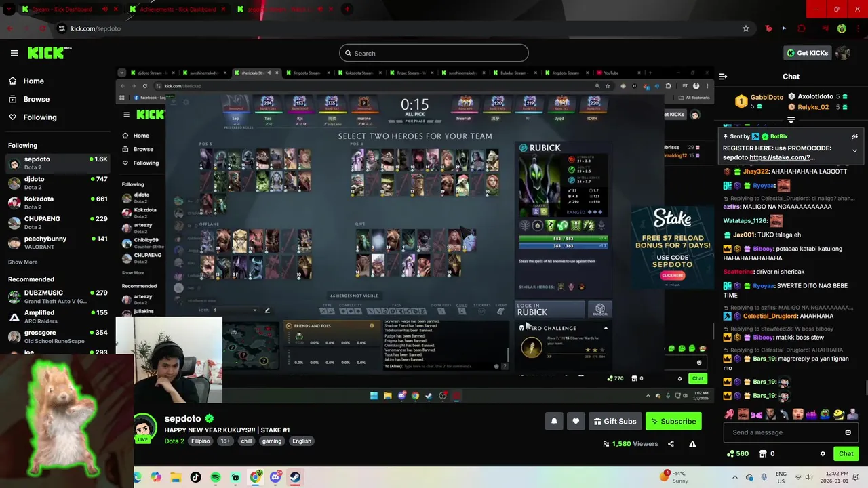Reload the browser page

coord(43,28)
